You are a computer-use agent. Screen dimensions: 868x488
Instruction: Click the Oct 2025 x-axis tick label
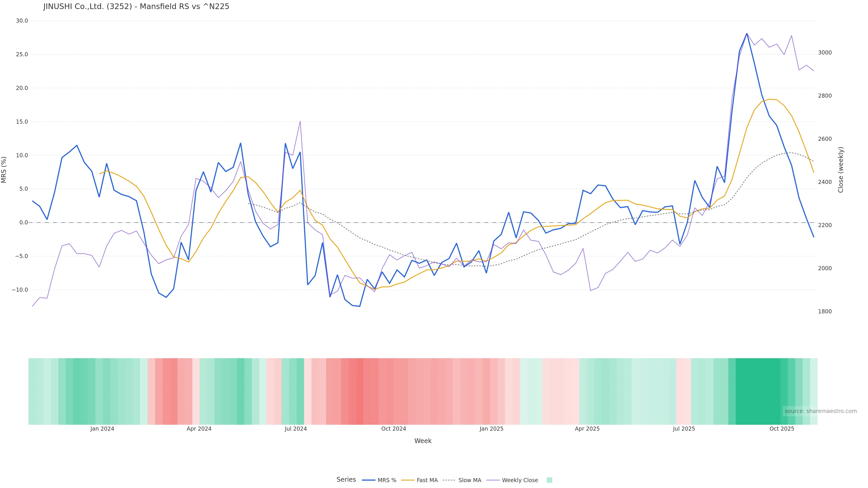click(x=782, y=429)
